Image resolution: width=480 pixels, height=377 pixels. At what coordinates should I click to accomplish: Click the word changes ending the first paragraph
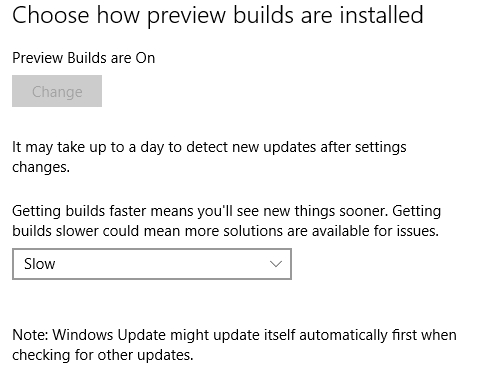click(x=41, y=167)
